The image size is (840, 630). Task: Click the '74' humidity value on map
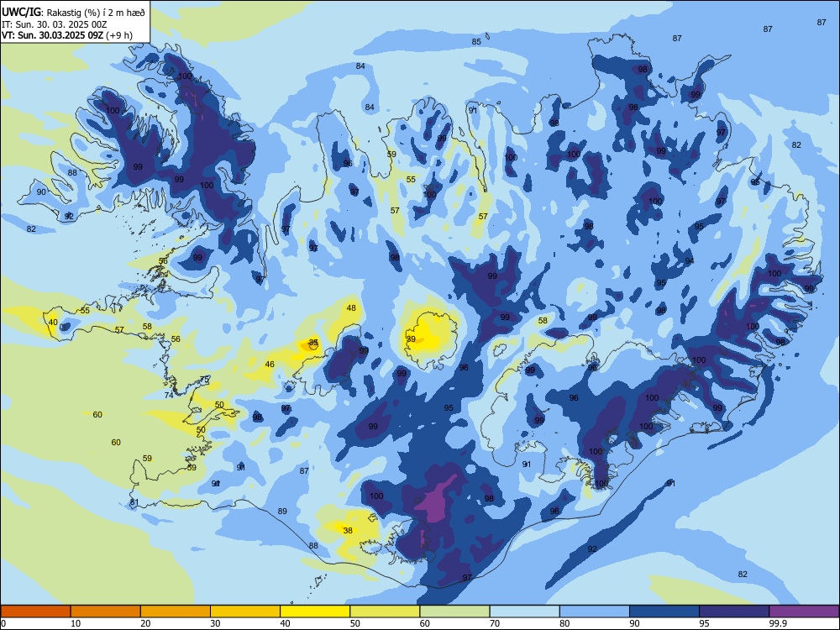point(169,395)
